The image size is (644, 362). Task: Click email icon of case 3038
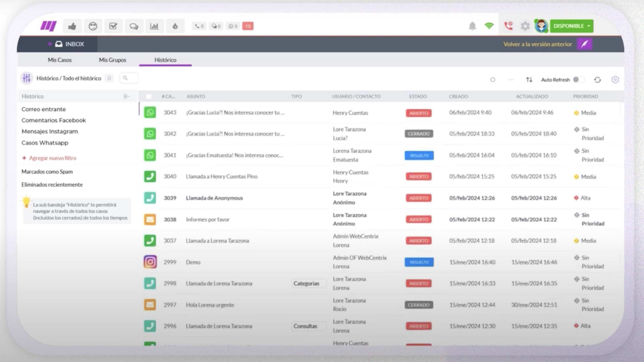150,219
